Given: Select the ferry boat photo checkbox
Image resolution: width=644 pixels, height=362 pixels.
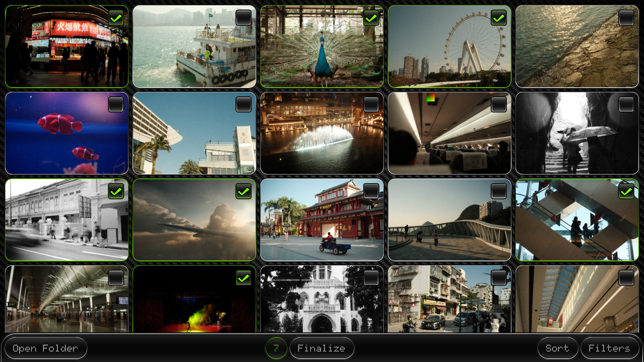Looking at the screenshot, I should coord(243,18).
